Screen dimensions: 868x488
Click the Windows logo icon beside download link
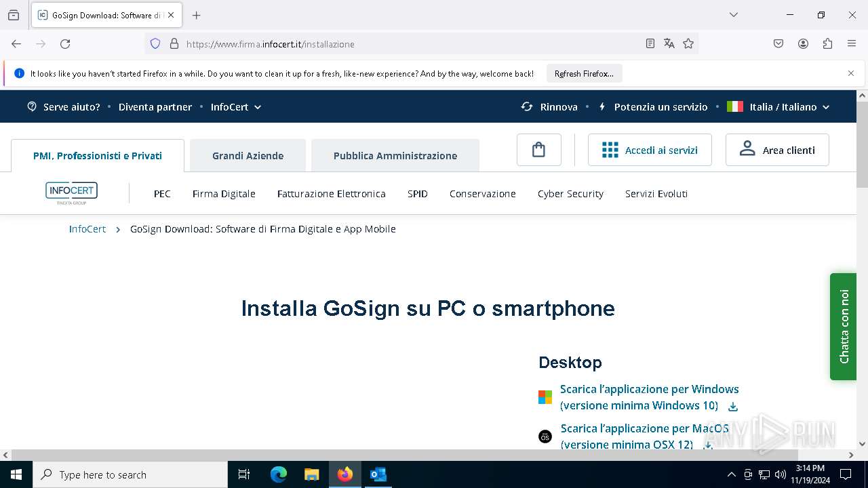point(545,397)
